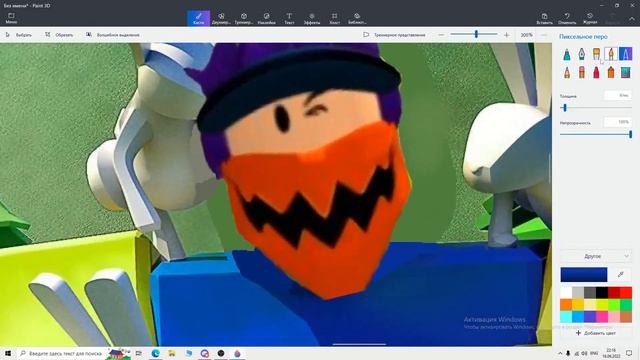Select the Calligraphy pen brush

pos(582,54)
